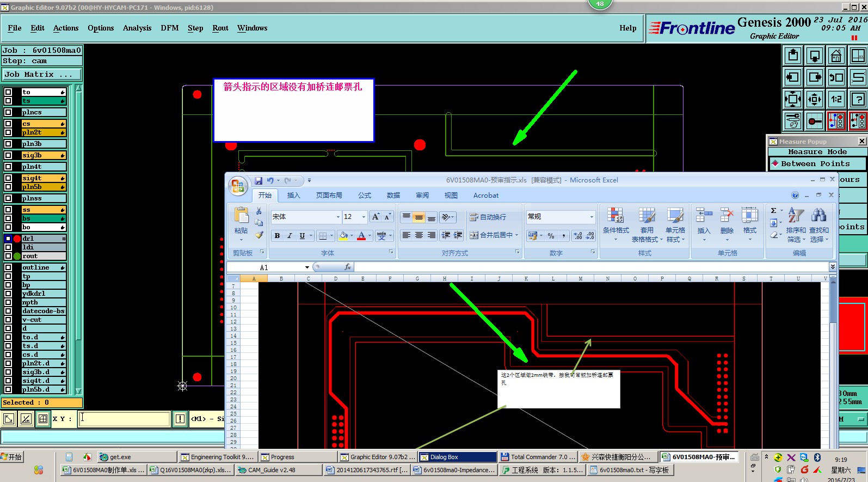The height and width of the screenshot is (482, 868).
Task: Click the Format Painter brush in Excel
Action: click(259, 235)
